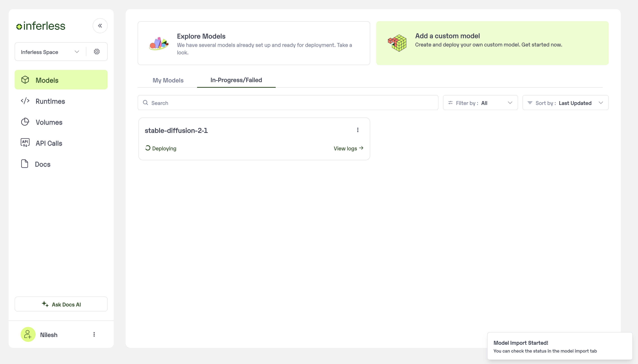Image resolution: width=638 pixels, height=364 pixels.
Task: Expand the Inferless Space workspace dropdown
Action: tap(50, 52)
